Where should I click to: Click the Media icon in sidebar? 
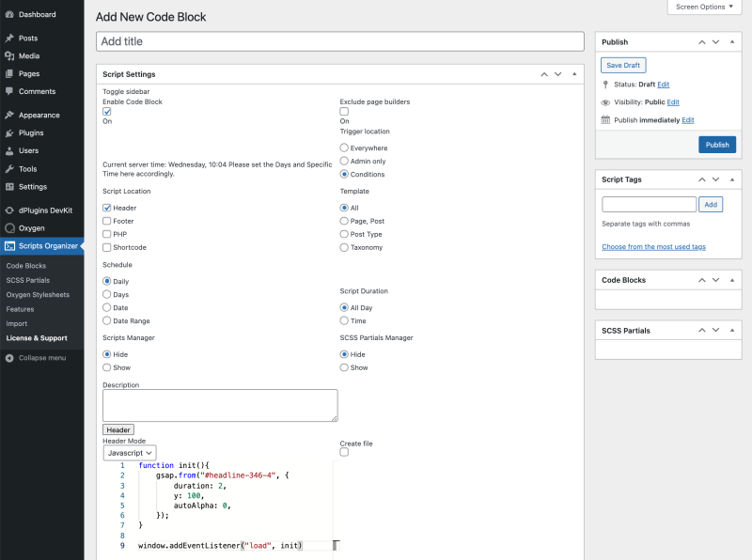9,55
